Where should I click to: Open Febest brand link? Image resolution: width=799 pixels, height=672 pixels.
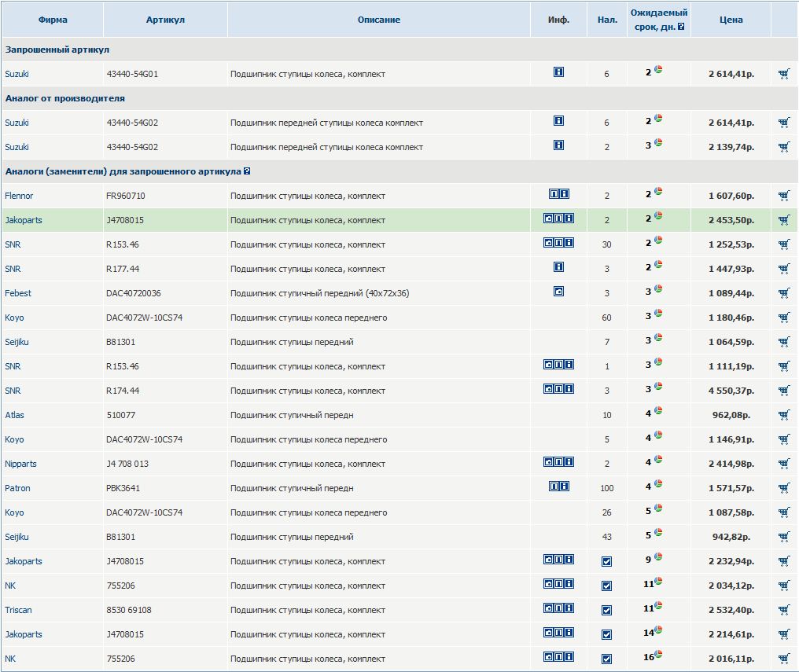point(18,293)
